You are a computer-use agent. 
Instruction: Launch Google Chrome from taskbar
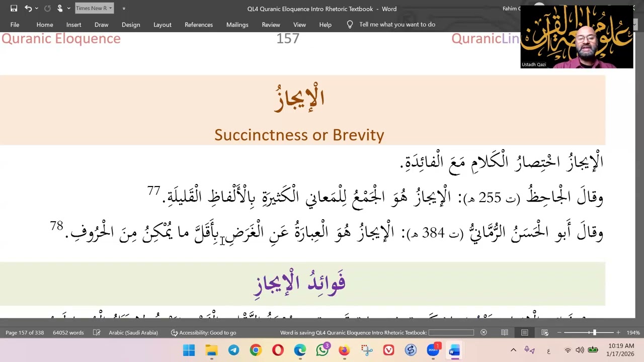(256, 350)
